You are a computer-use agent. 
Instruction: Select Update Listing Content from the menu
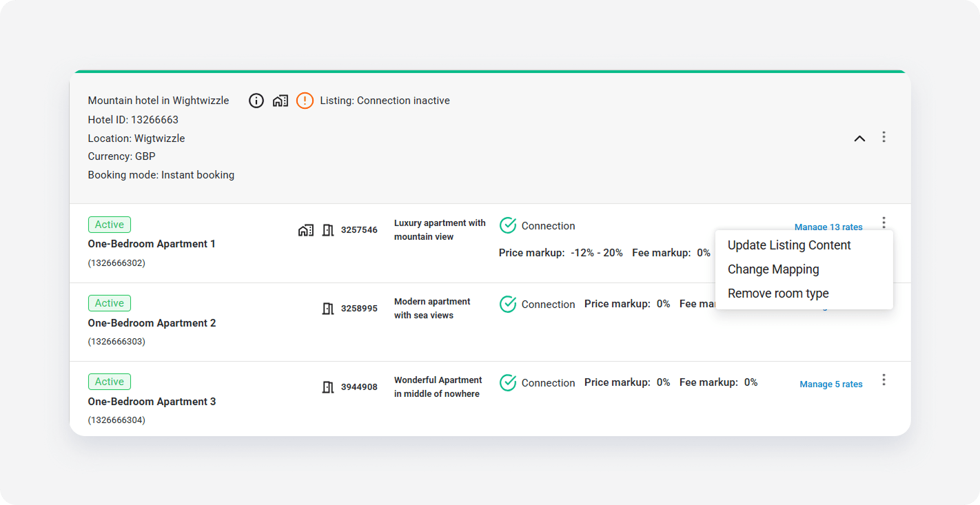click(x=789, y=245)
